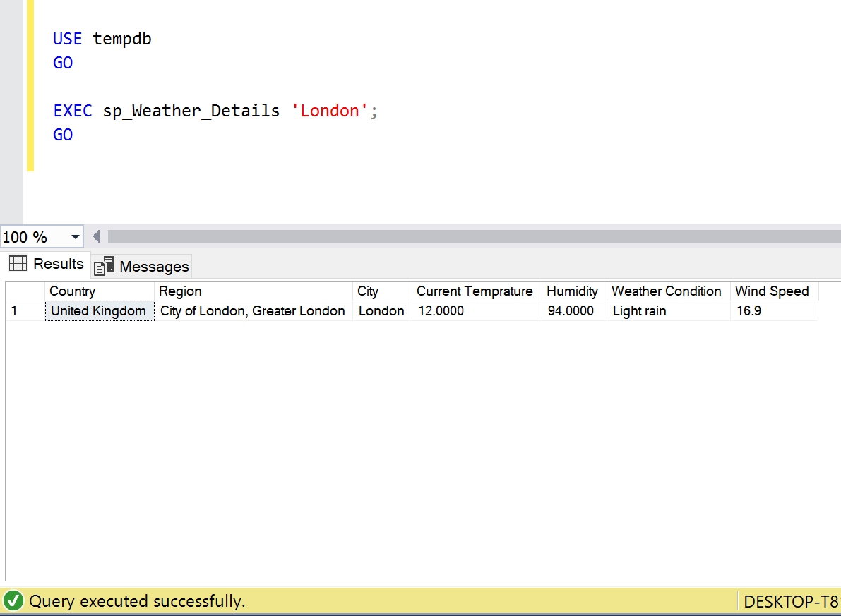Select the 16.9 wind speed cell
Viewport: 841px width, 616px height.
tap(749, 311)
